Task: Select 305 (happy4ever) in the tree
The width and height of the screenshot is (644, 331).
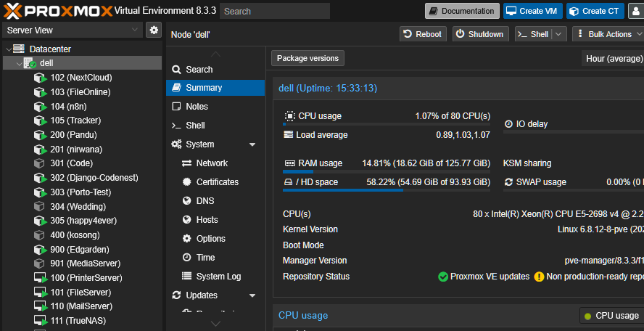Action: (x=82, y=221)
